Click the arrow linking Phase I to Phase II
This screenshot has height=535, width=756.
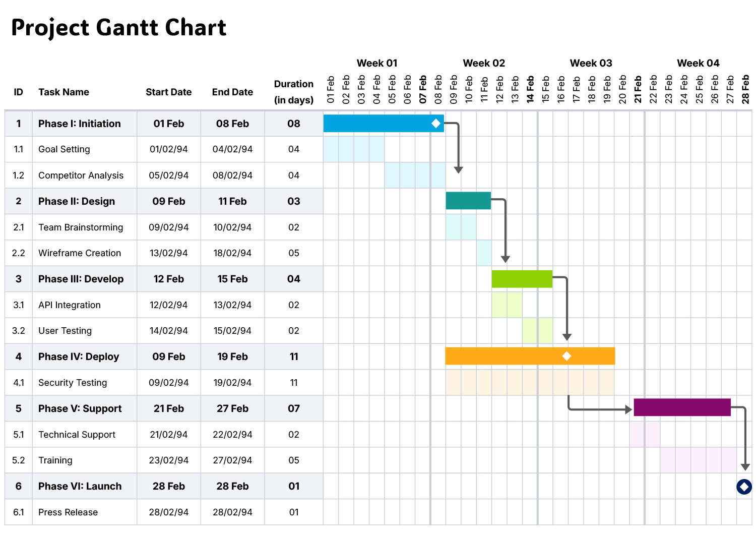pyautogui.click(x=458, y=151)
